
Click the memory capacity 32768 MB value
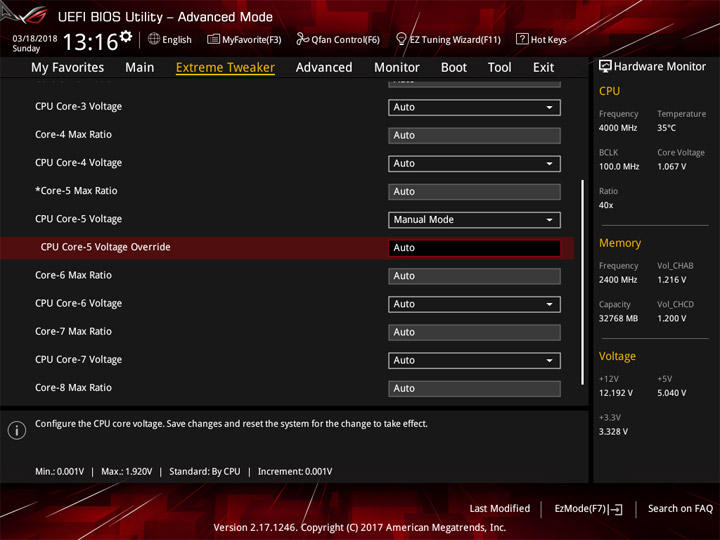pos(619,319)
